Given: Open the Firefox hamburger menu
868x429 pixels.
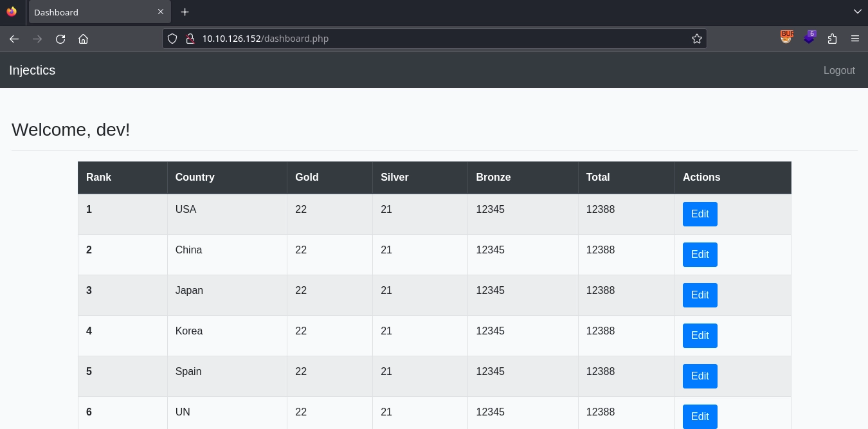Looking at the screenshot, I should pyautogui.click(x=854, y=39).
